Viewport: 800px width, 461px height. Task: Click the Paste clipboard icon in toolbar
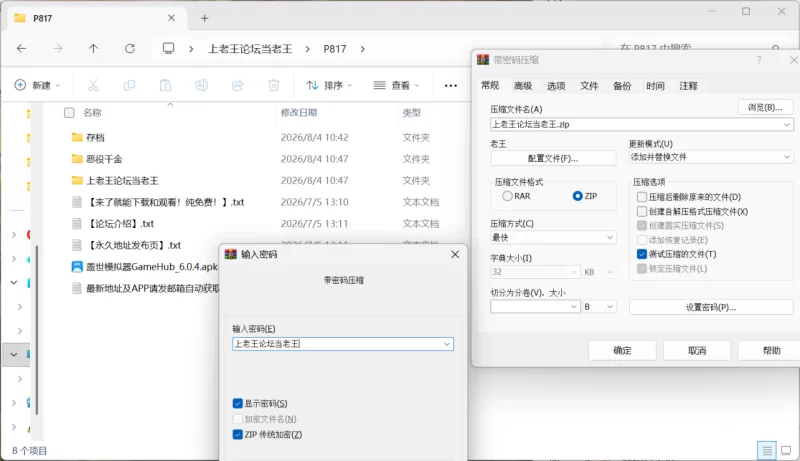[165, 85]
